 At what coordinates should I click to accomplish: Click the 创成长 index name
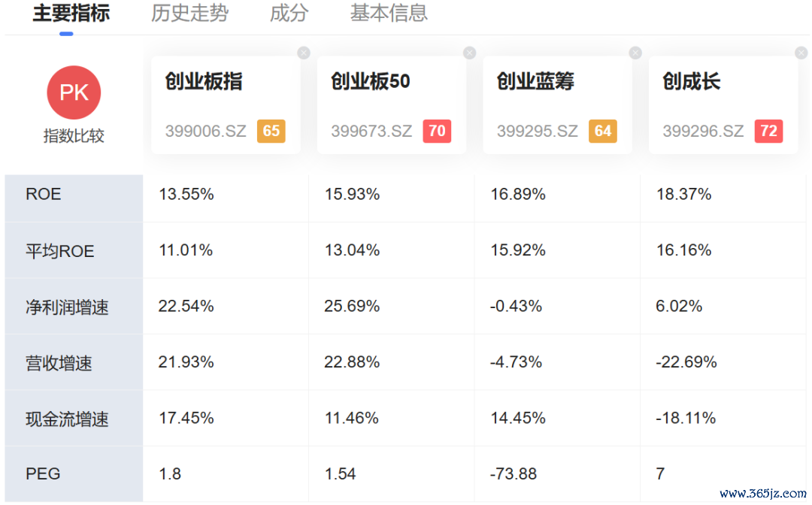pos(692,81)
